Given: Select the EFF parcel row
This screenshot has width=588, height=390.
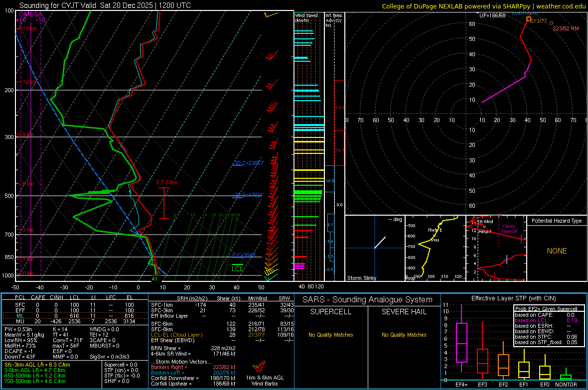Looking at the screenshot, I should click(75, 310).
